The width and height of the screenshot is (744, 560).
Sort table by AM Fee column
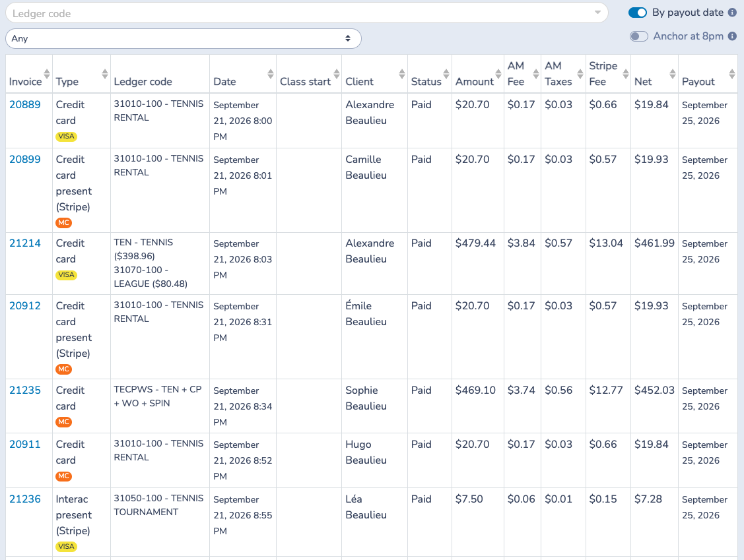click(535, 74)
